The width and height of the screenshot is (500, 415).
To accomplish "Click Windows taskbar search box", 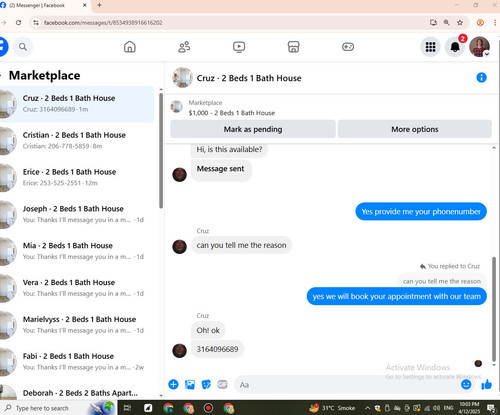I will 57,408.
